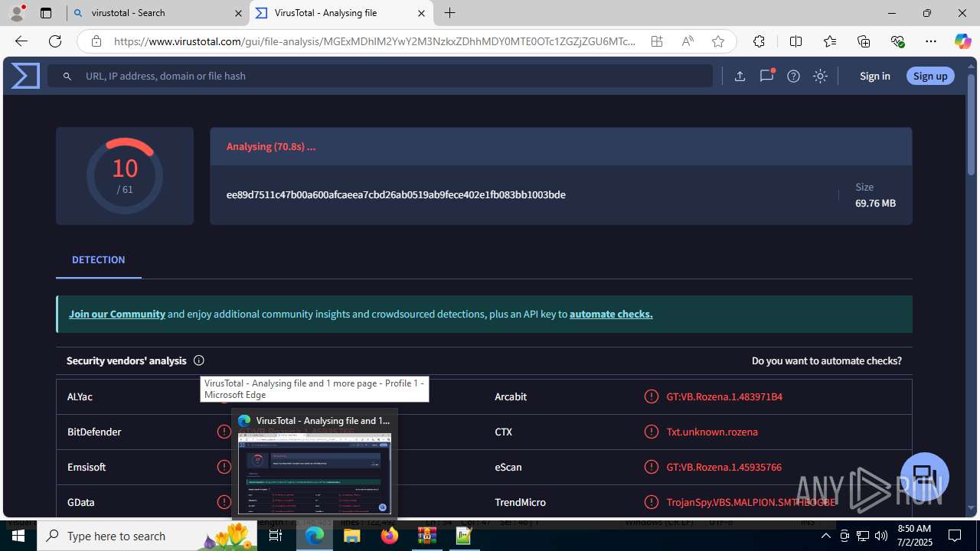Click the Edge window preview thumbnail
Image resolution: width=980 pixels, height=551 pixels.
[x=315, y=474]
